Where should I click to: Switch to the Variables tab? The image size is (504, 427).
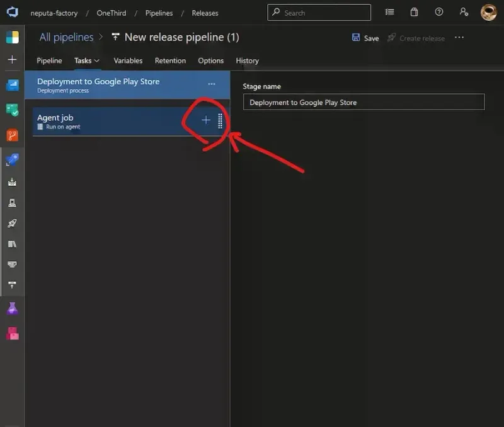pos(128,60)
